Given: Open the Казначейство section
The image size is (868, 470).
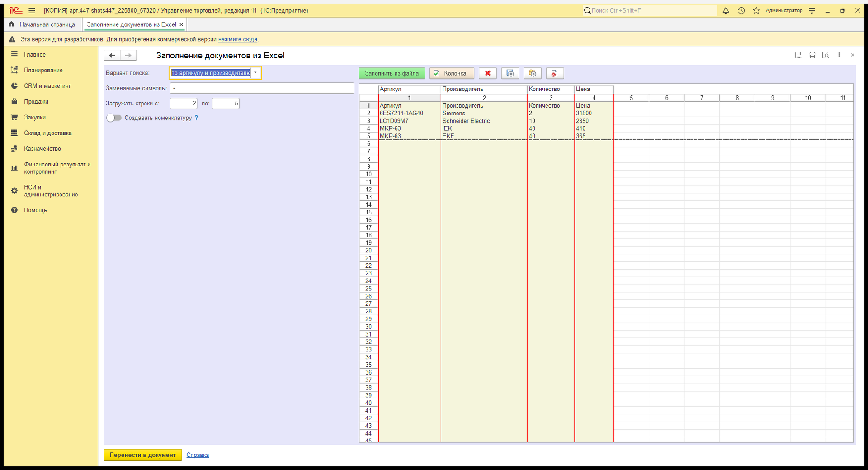Looking at the screenshot, I should [x=42, y=149].
